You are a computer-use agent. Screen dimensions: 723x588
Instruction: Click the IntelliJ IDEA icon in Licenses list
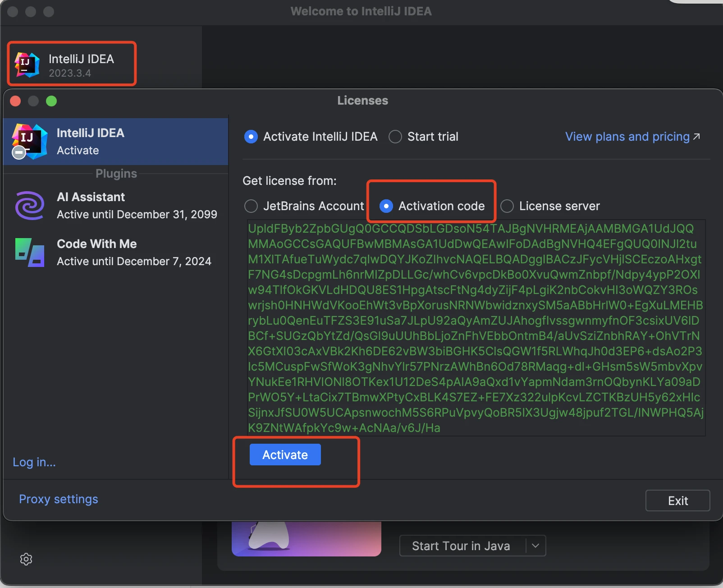click(x=30, y=142)
